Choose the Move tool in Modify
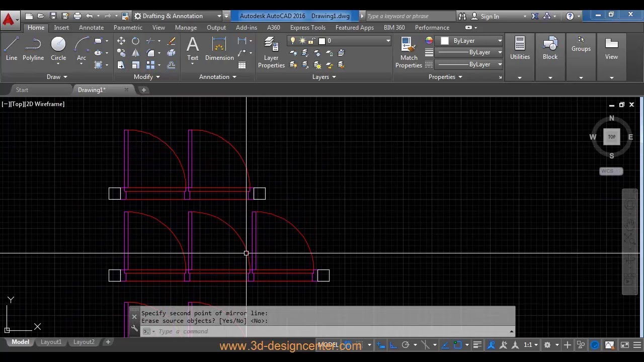The image size is (644, 362). (x=121, y=41)
